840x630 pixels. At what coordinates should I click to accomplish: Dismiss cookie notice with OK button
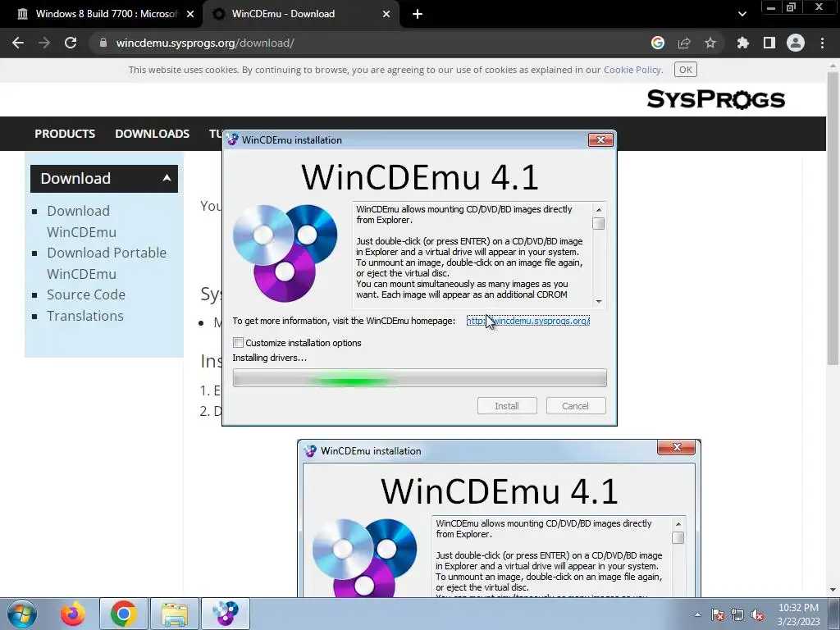coord(685,70)
